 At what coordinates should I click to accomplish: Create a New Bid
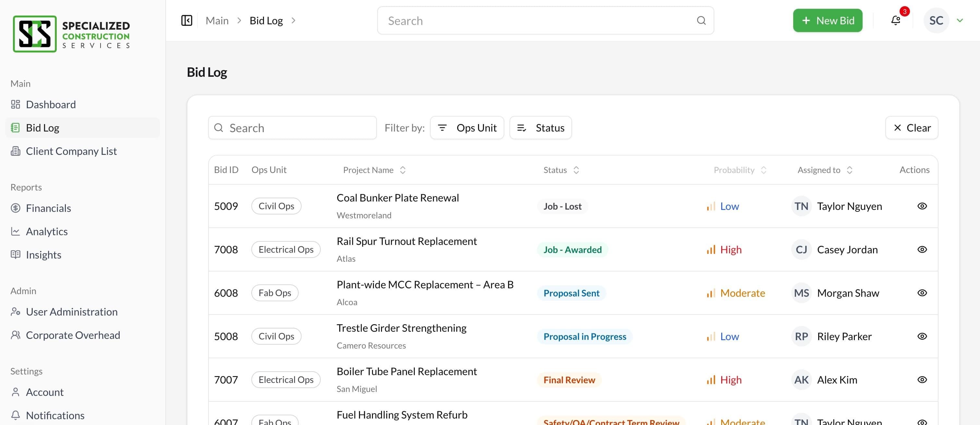click(828, 20)
